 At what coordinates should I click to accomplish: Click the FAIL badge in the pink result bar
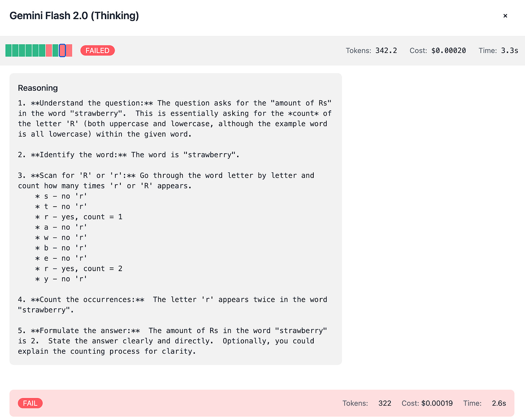30,403
